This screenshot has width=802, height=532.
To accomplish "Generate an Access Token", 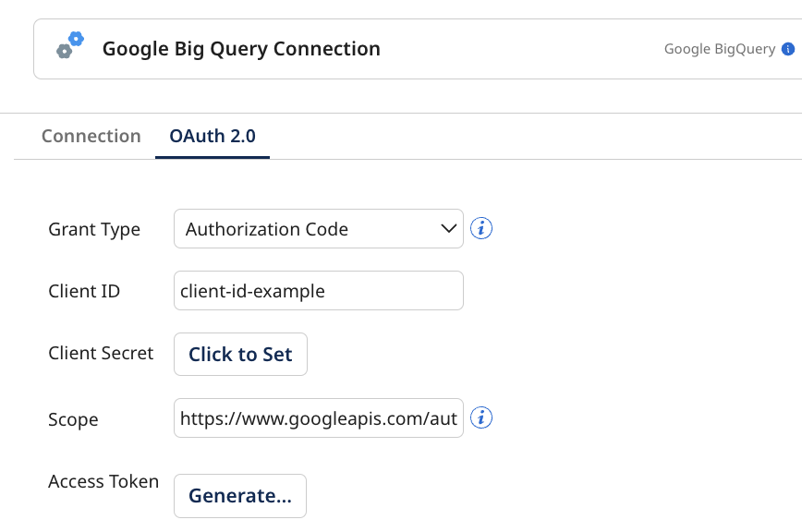I will (x=239, y=495).
